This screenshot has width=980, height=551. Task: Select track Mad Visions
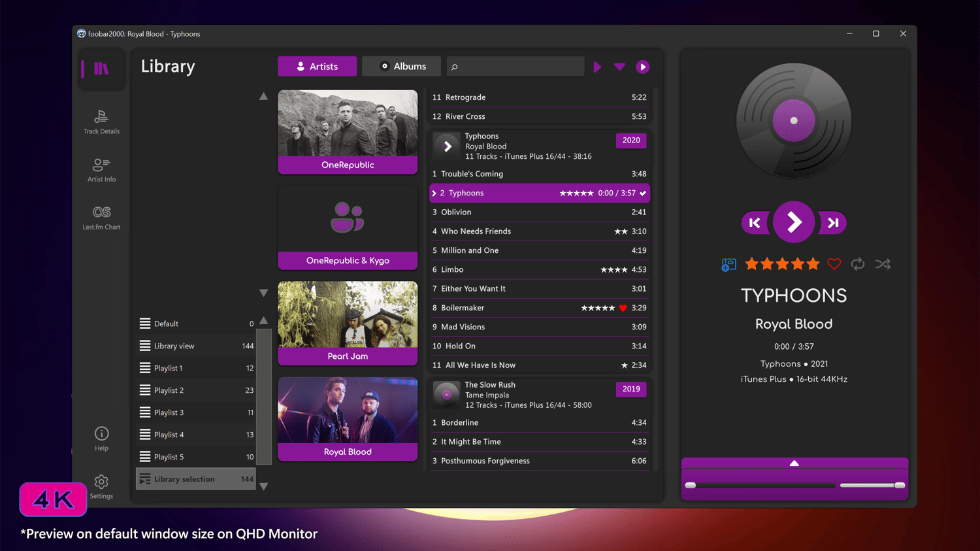540,327
